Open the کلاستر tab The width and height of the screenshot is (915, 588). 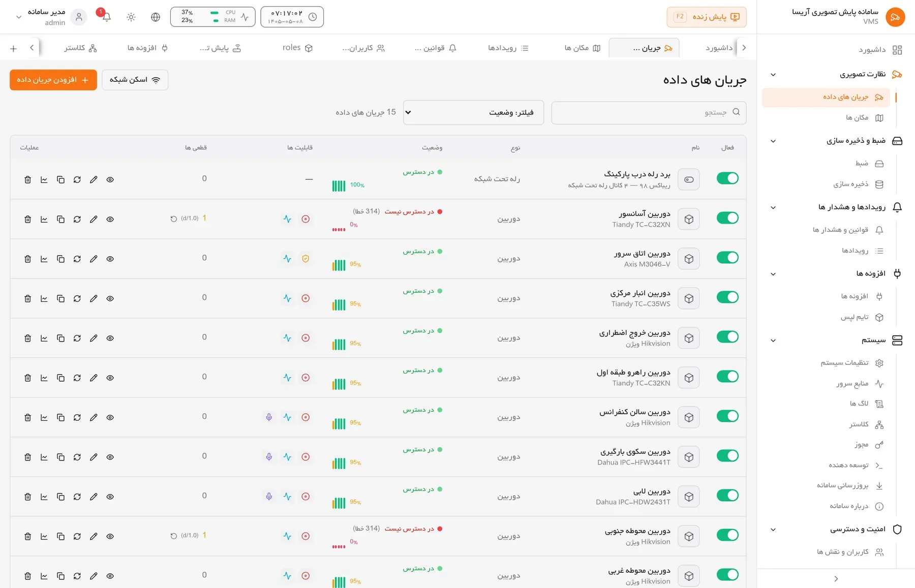coord(80,48)
